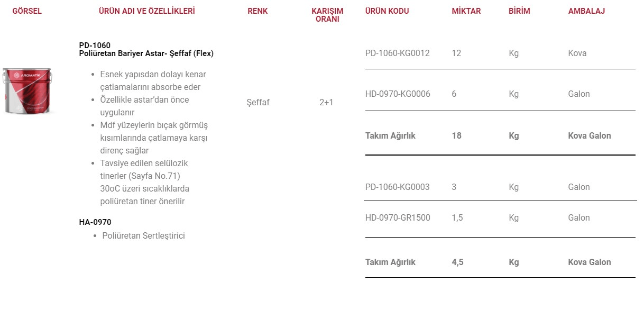Select product code HD-0970-KG0006
Image resolution: width=644 pixels, height=309 pixels.
(x=398, y=94)
